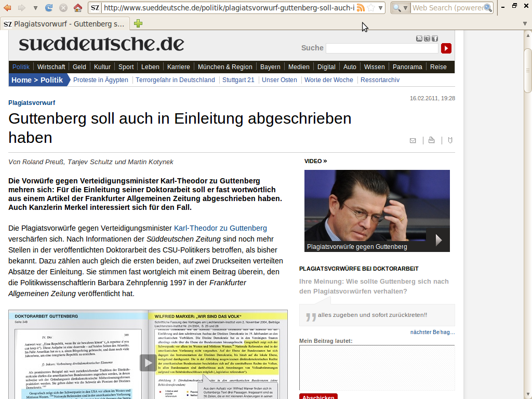Screen dimensions: 532x399
Task: Click the Politik breadcrumb link
Action: pos(51,80)
